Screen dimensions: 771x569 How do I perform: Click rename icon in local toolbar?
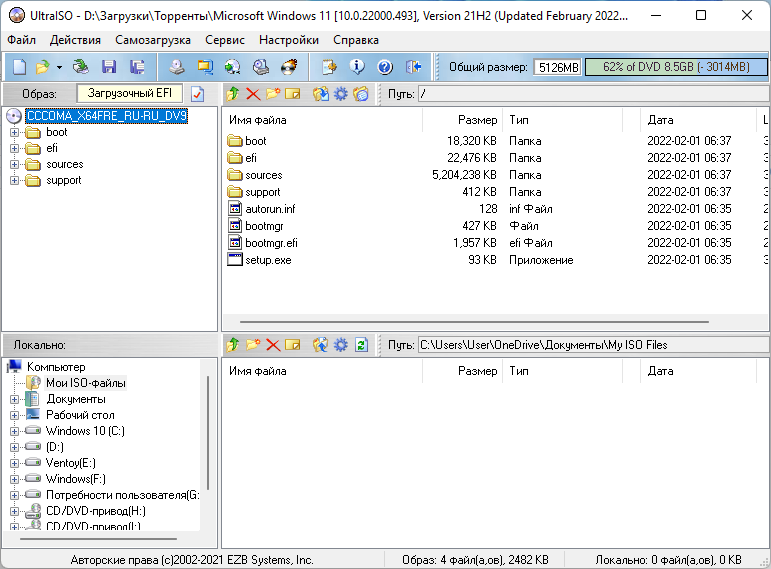[x=293, y=345]
